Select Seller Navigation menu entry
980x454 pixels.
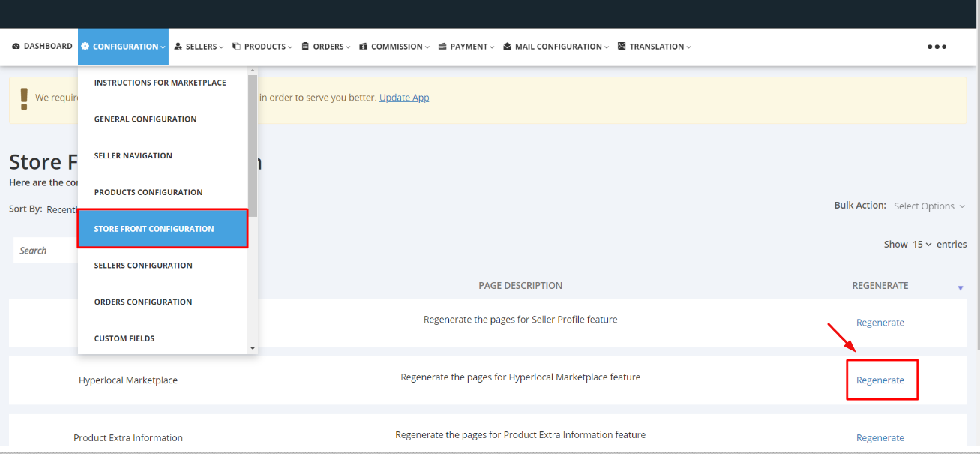tap(133, 155)
